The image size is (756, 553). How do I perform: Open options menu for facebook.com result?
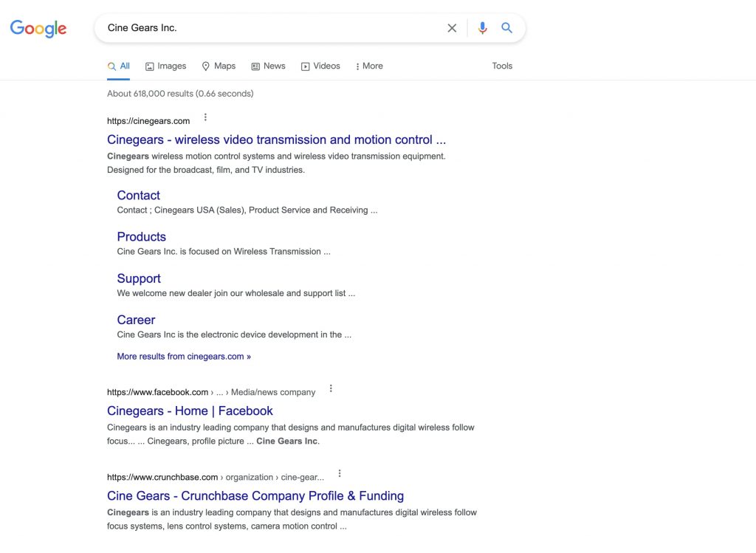tap(331, 388)
